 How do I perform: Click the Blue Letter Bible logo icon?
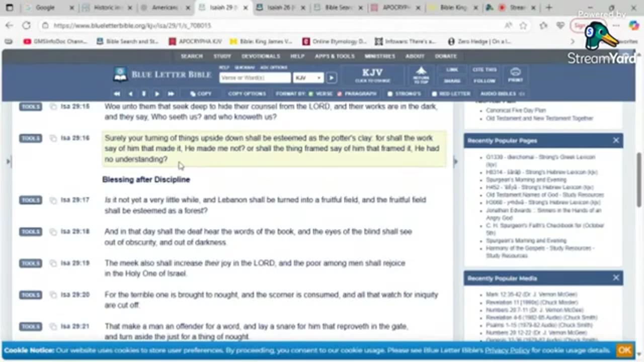point(120,74)
